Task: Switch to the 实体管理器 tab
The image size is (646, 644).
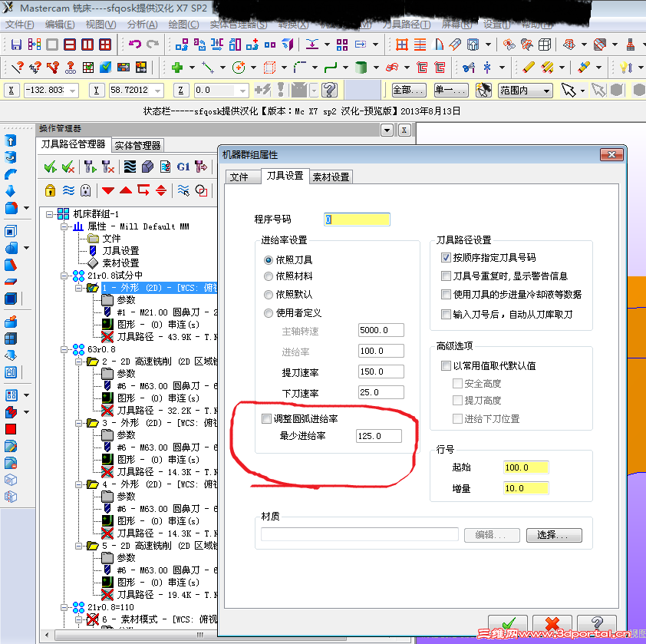Action: point(137,146)
